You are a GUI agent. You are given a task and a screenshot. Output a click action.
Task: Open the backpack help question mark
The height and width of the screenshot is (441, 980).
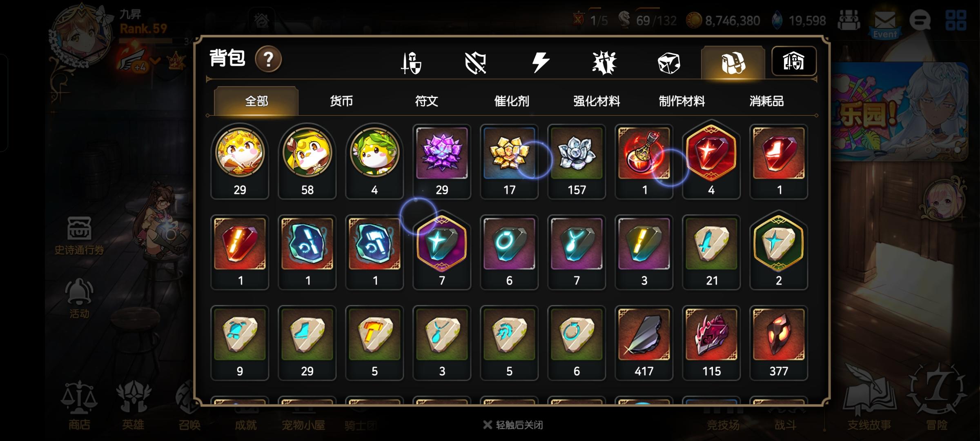tap(268, 59)
